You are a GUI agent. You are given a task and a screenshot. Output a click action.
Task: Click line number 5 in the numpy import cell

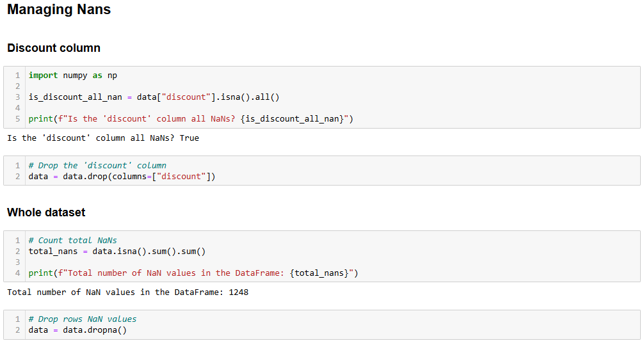click(18, 119)
